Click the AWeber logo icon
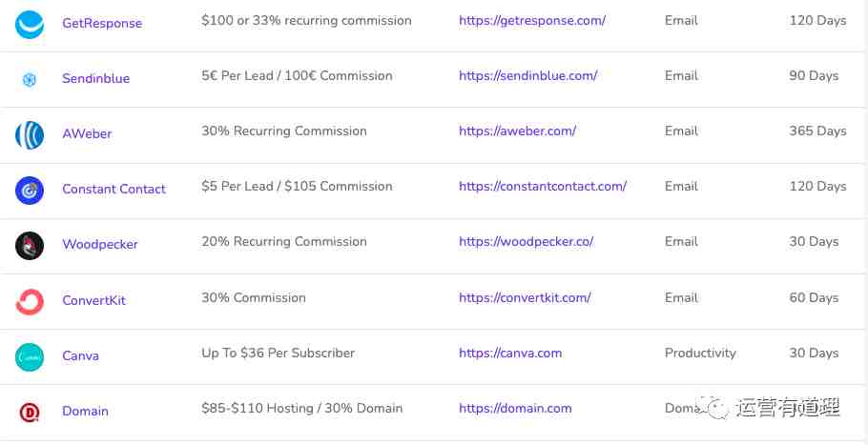 tap(30, 135)
